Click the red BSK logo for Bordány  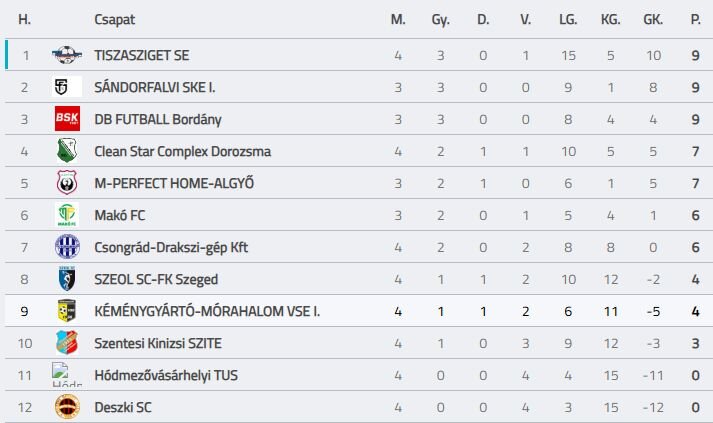(x=67, y=119)
